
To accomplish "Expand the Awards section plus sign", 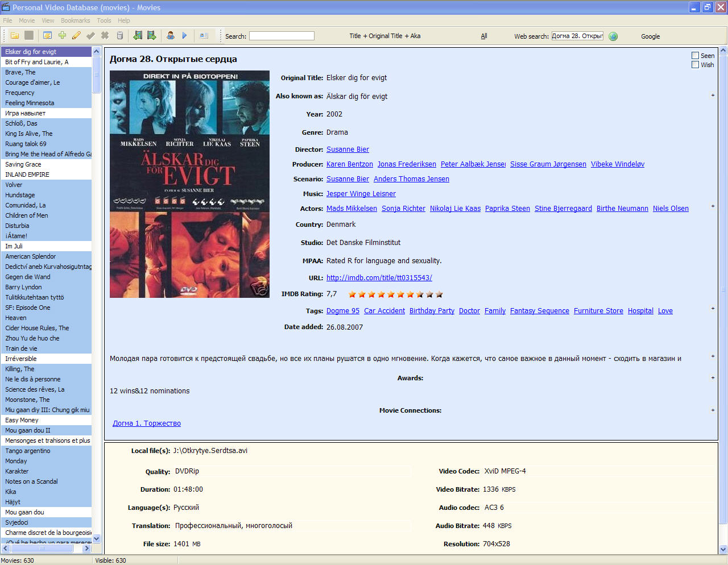I will tap(713, 377).
